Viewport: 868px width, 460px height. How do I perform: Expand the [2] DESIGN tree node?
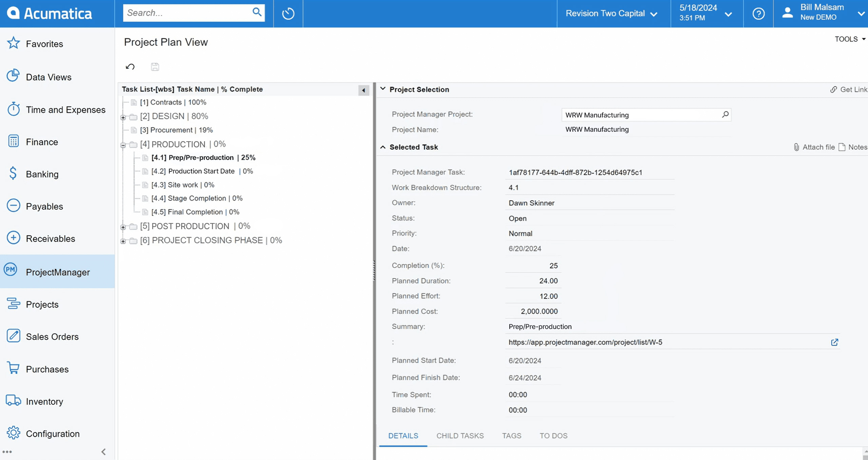(123, 117)
